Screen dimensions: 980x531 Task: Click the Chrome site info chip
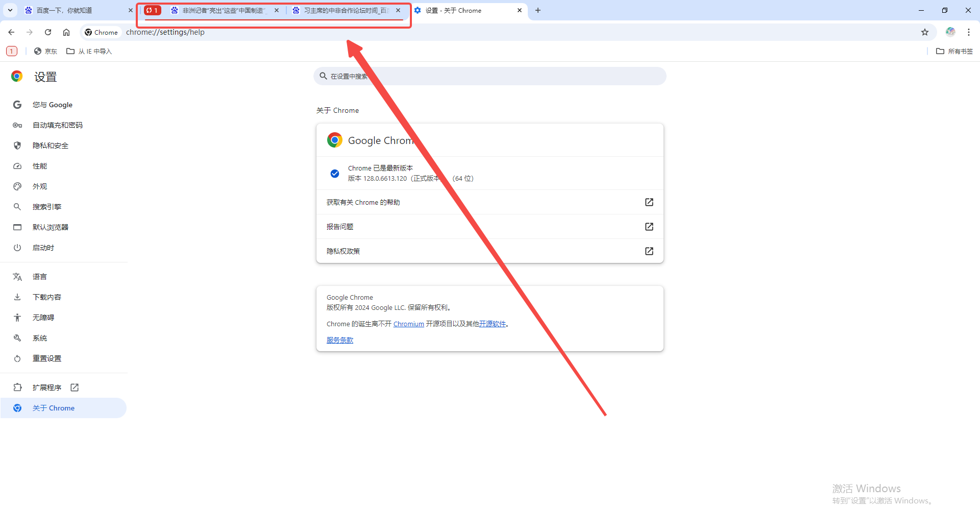tap(101, 32)
